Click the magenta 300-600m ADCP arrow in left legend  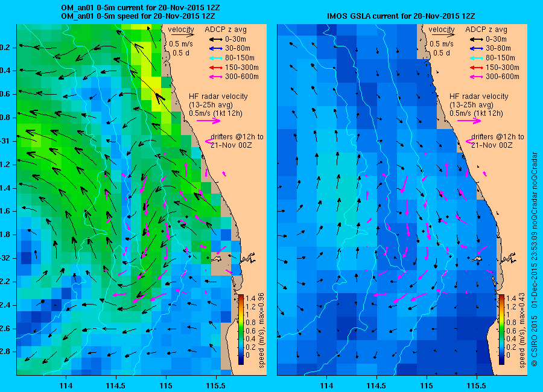(x=216, y=77)
